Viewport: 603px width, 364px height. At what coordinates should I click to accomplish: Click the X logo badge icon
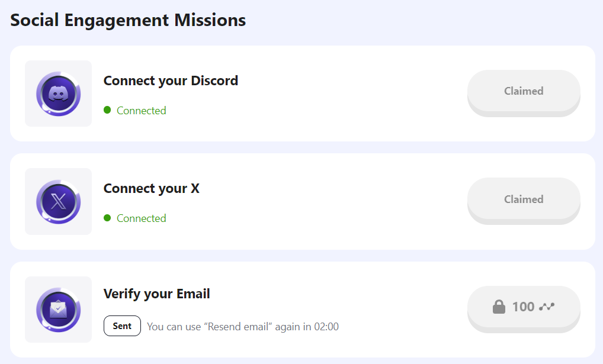point(59,202)
